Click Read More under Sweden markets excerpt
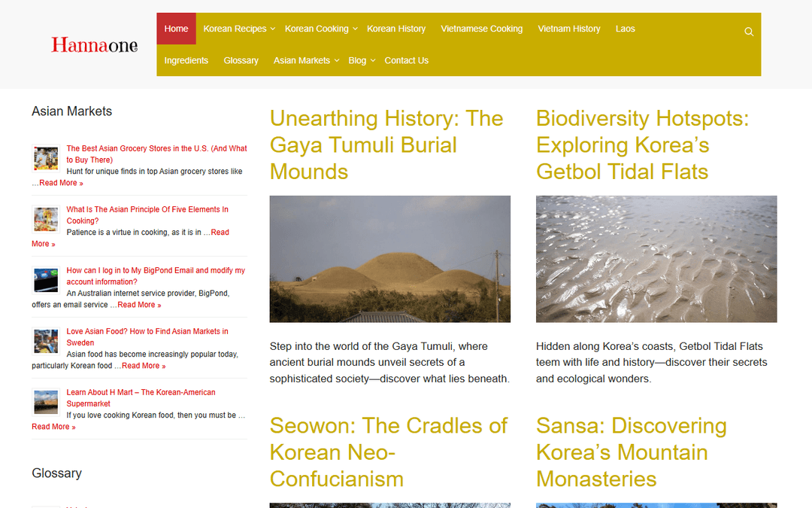This screenshot has height=508, width=812. [x=144, y=366]
